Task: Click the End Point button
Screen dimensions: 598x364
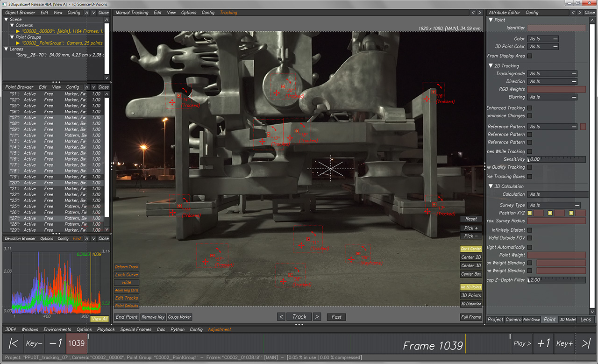Action: pyautogui.click(x=127, y=317)
